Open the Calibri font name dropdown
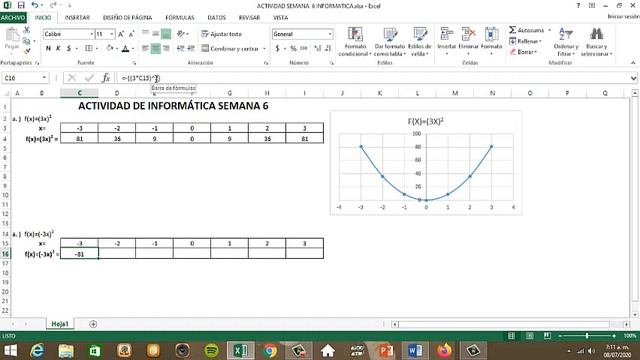640x360 pixels. (91, 34)
